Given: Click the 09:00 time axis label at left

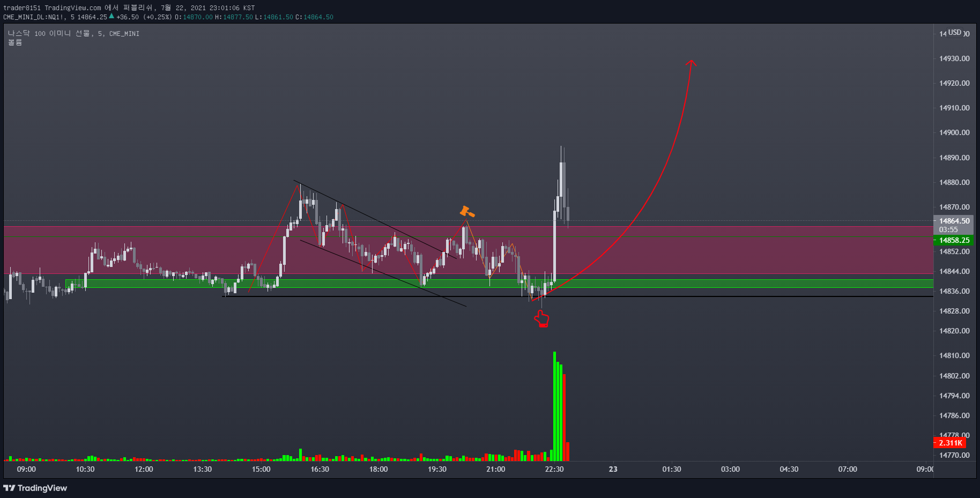Looking at the screenshot, I should (26, 469).
